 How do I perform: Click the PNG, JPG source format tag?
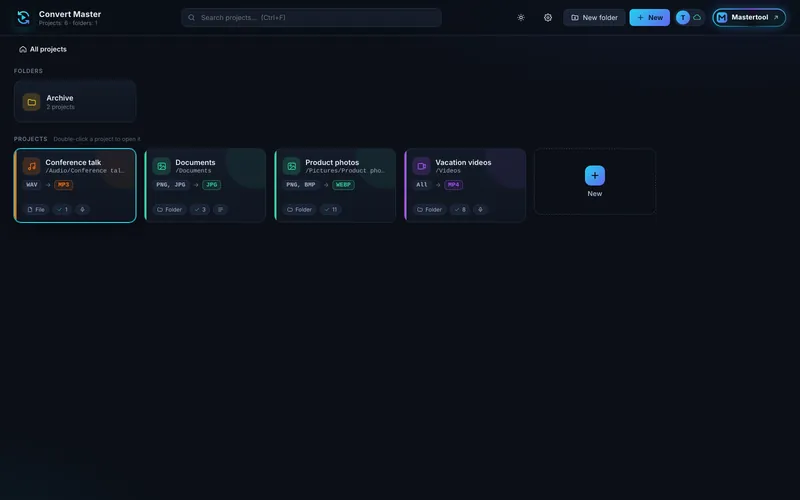tap(171, 185)
